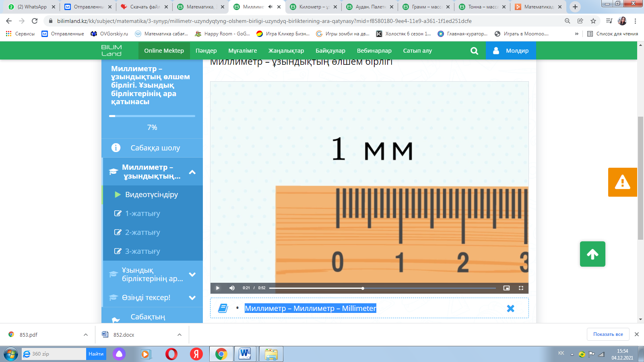Open Microsoft Word from the taskbar

245,354
